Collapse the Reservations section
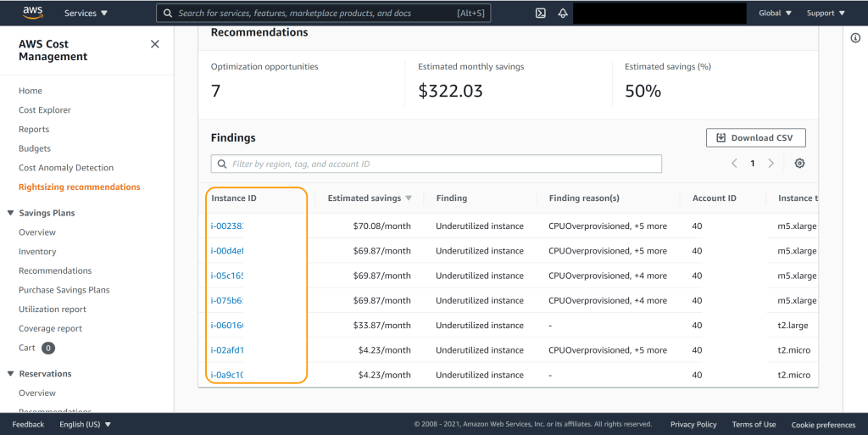 tap(11, 374)
